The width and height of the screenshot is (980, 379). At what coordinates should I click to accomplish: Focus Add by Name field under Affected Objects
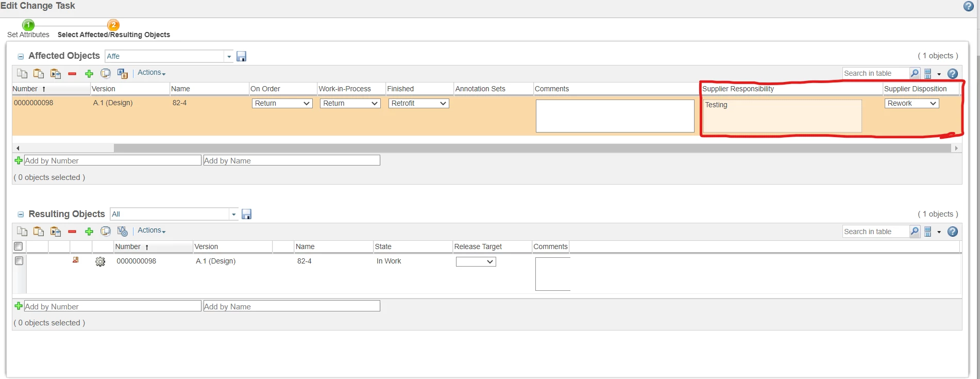click(x=292, y=160)
